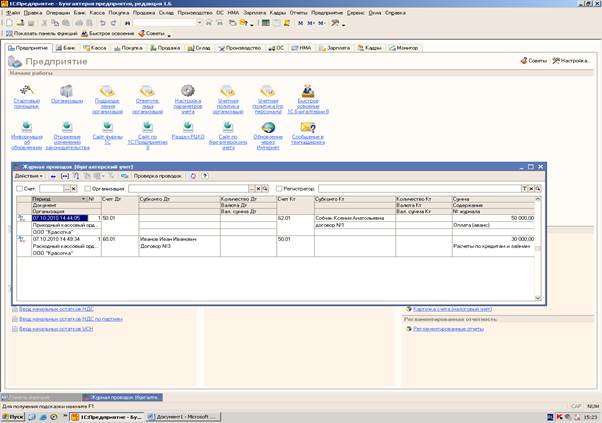Select the Расходный кассовый орд... document cell

coord(66,246)
